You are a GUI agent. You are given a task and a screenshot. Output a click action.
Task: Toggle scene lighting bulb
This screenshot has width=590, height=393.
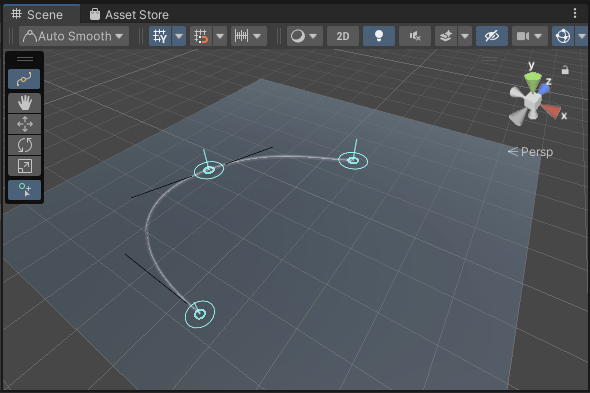[x=379, y=36]
